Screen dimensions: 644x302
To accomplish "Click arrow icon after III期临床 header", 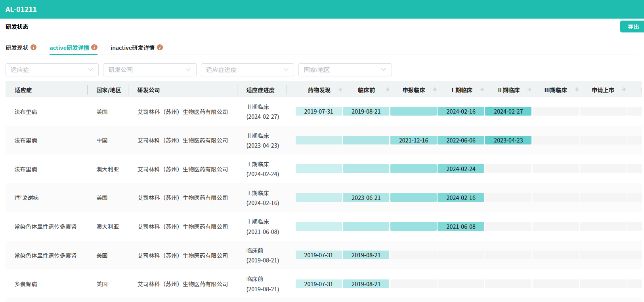I will (x=577, y=90).
